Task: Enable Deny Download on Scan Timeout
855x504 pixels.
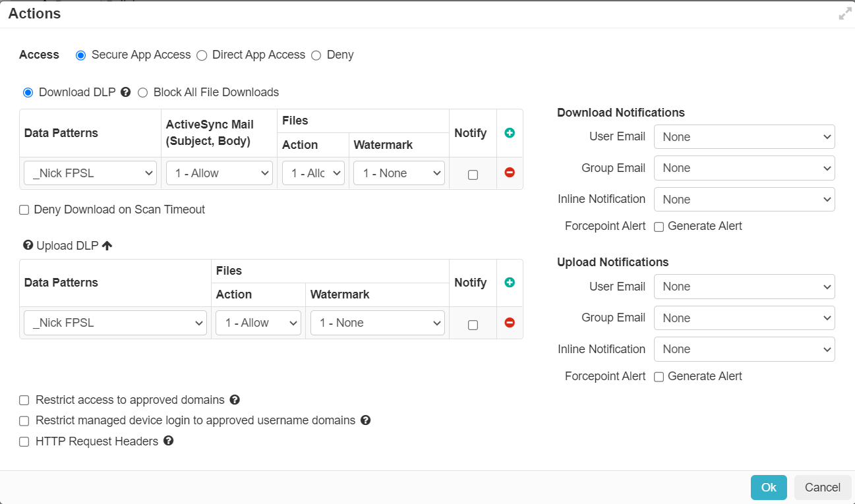Action: 24,210
